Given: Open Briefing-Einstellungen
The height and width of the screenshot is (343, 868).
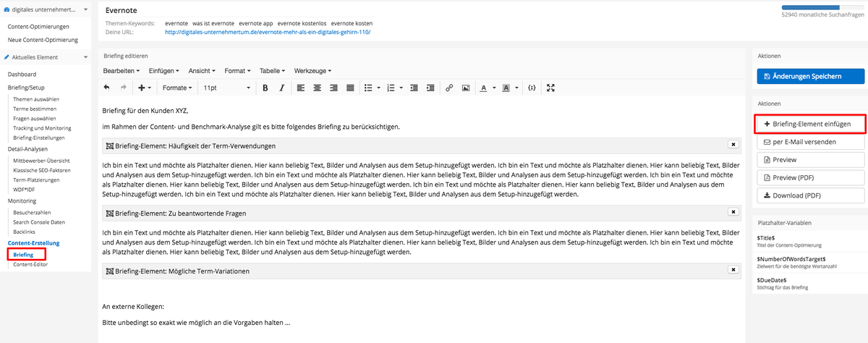Looking at the screenshot, I should (x=39, y=137).
